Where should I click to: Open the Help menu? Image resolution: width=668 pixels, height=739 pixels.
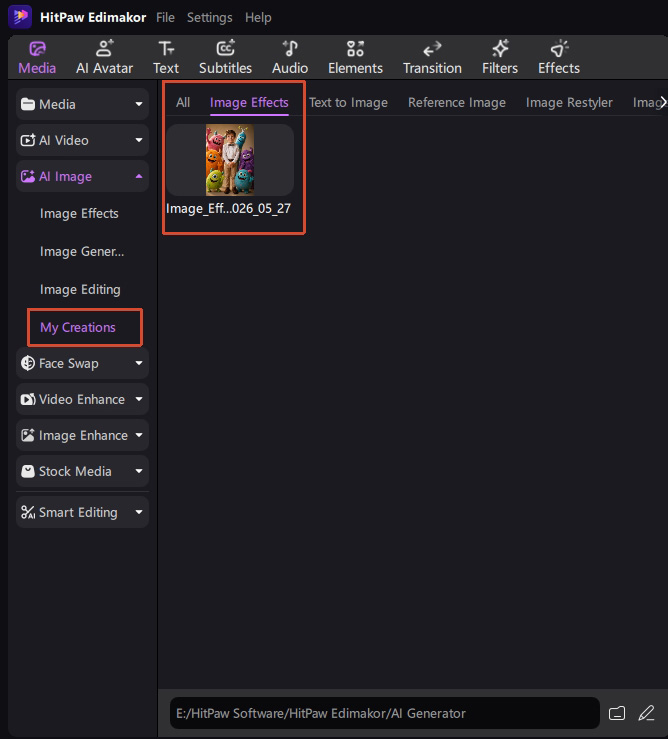pos(258,17)
